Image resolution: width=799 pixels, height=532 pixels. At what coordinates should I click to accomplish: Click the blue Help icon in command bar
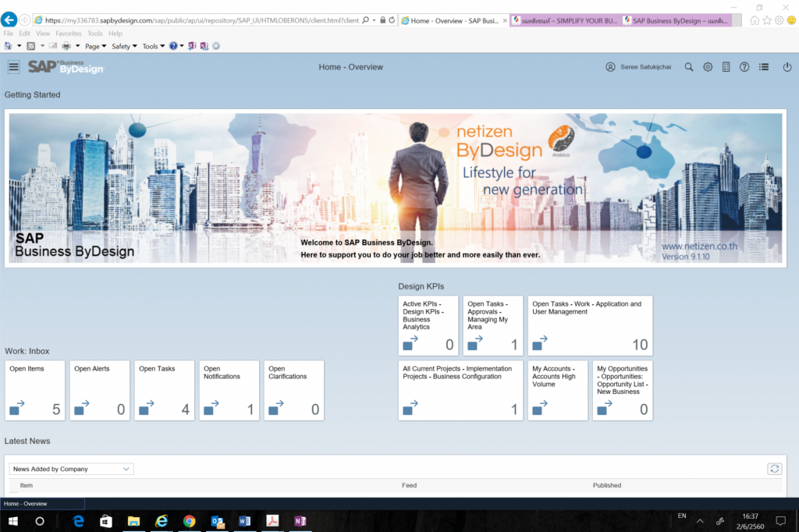(173, 46)
